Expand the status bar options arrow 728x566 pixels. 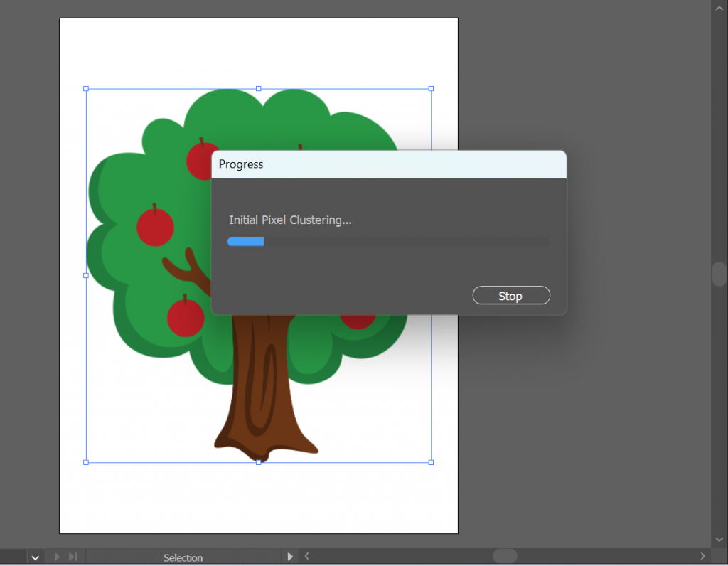pos(290,557)
